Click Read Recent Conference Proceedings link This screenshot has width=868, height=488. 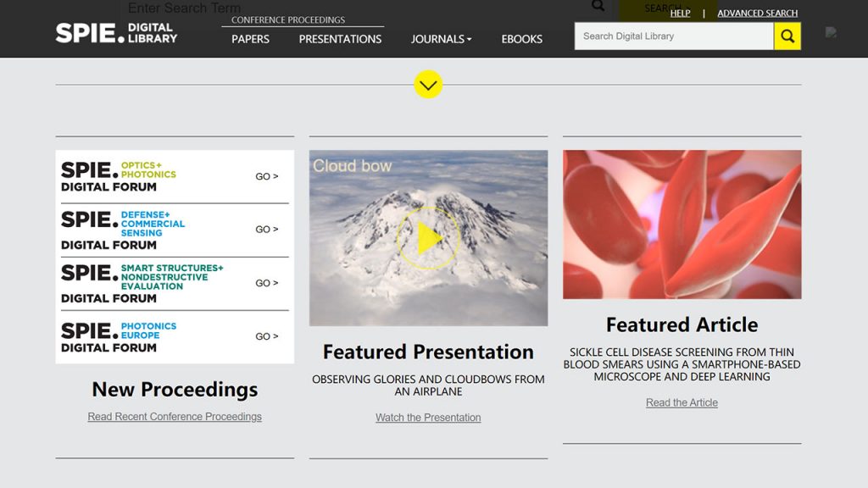(175, 417)
